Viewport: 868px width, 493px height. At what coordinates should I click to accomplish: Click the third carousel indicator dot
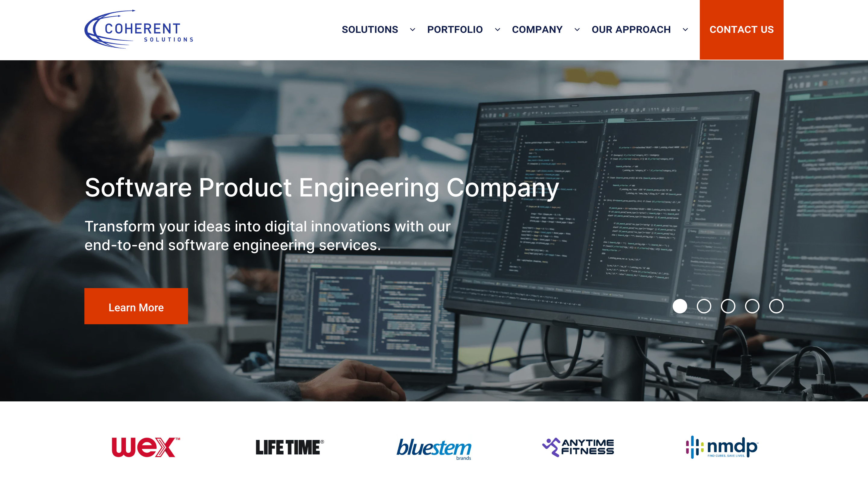click(x=728, y=306)
